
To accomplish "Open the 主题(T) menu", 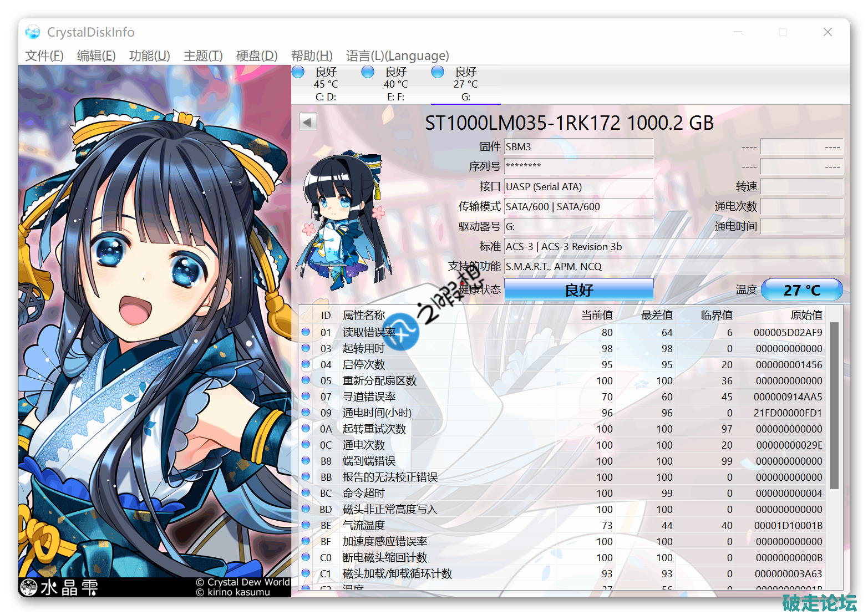I will click(x=203, y=56).
